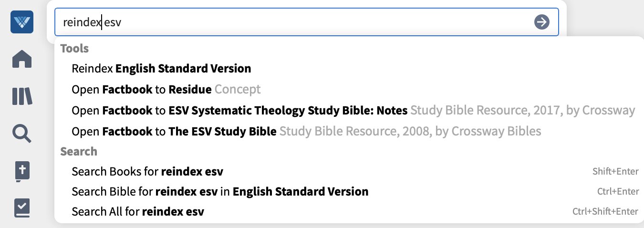Open the Bible icon with cross
The height and width of the screenshot is (228, 644).
click(22, 172)
